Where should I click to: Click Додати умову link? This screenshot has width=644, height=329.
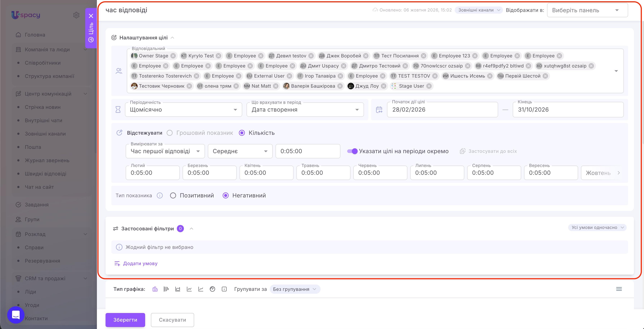(x=136, y=263)
